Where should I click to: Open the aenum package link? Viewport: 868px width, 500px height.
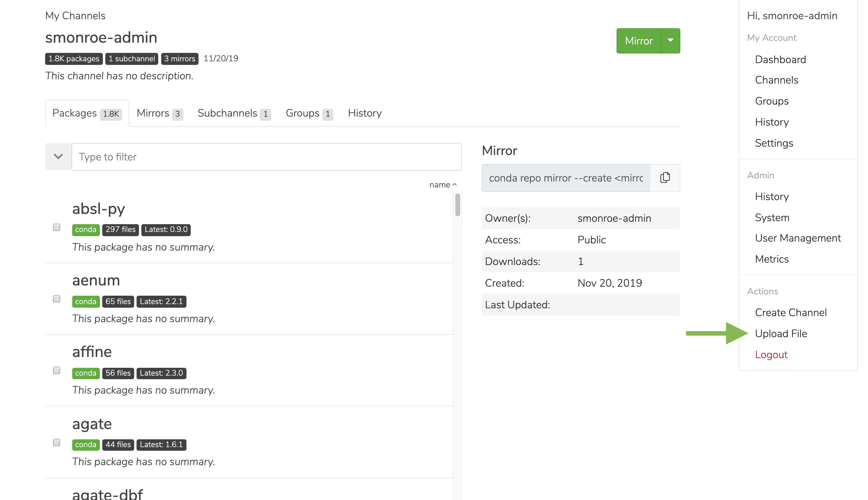tap(96, 280)
